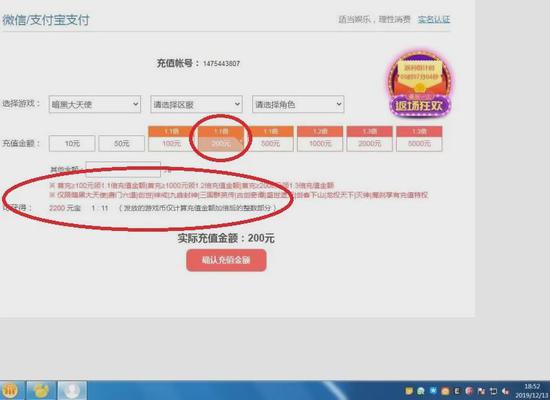Choose the 100元 recharge option
This screenshot has height=400, width=550.
(171, 139)
